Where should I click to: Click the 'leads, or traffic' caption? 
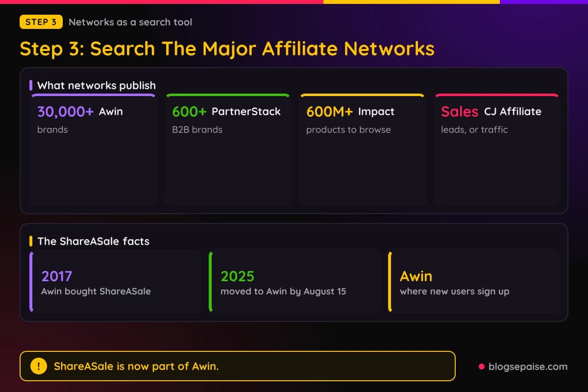pos(474,130)
